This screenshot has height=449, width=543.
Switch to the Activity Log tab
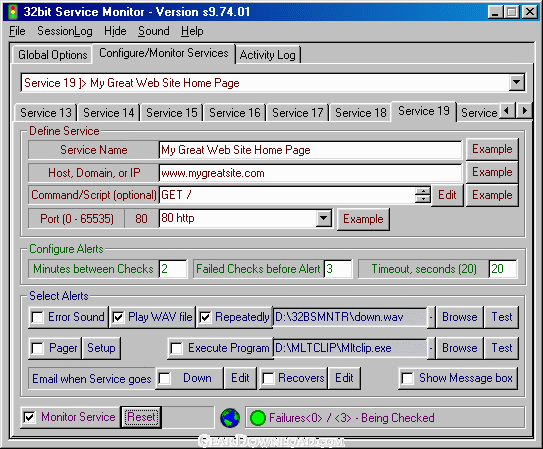click(268, 55)
